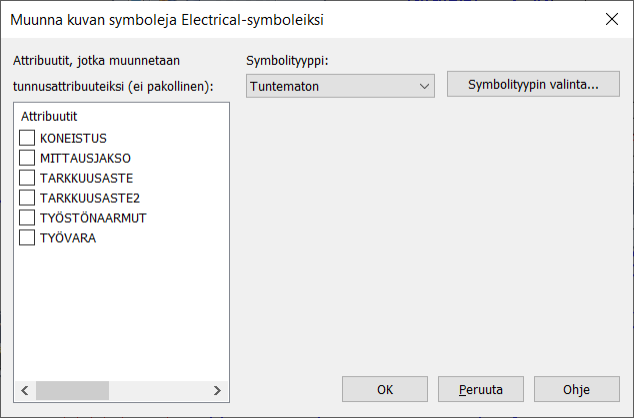The height and width of the screenshot is (418, 634).
Task: Click the horizontal scrollbar thumb
Action: [64, 390]
